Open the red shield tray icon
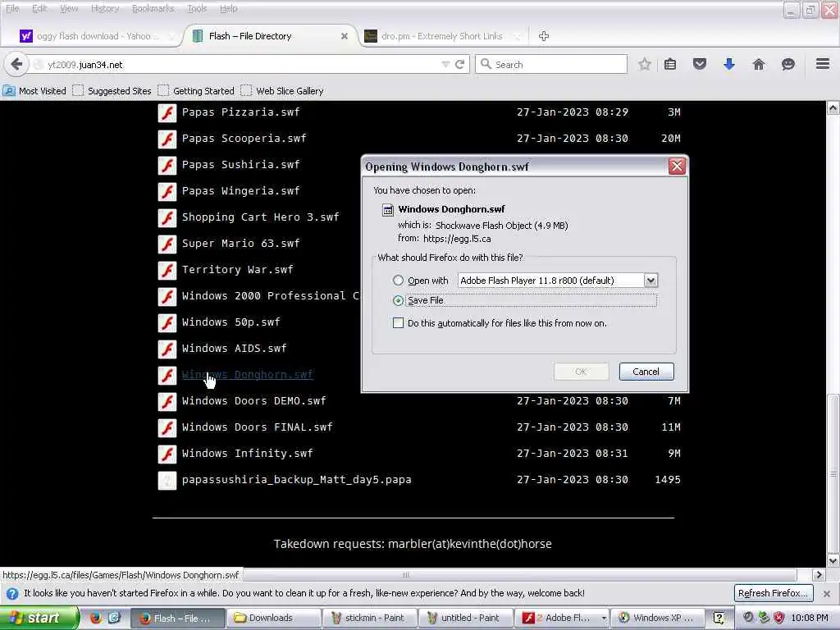 779,618
